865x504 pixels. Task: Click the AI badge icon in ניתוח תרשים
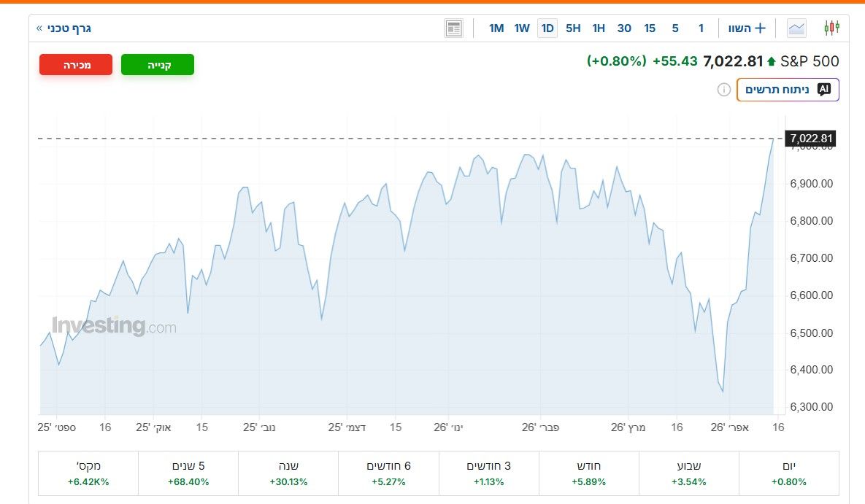(823, 90)
